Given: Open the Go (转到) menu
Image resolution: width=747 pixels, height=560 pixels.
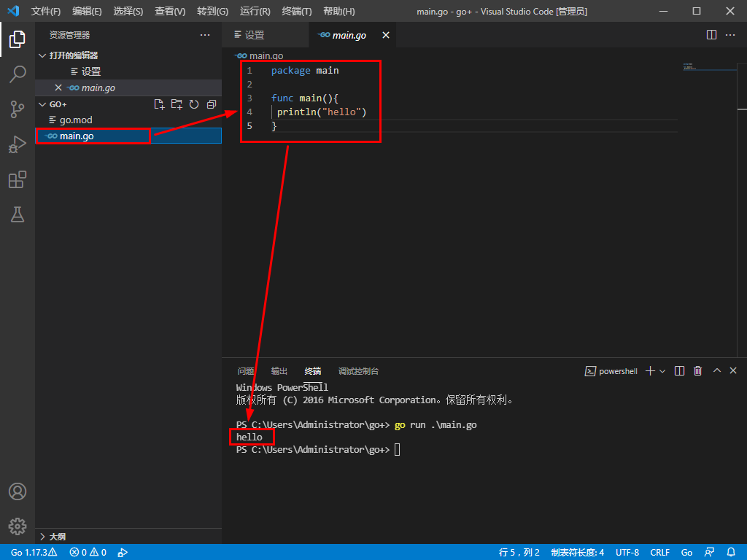Looking at the screenshot, I should coord(212,11).
